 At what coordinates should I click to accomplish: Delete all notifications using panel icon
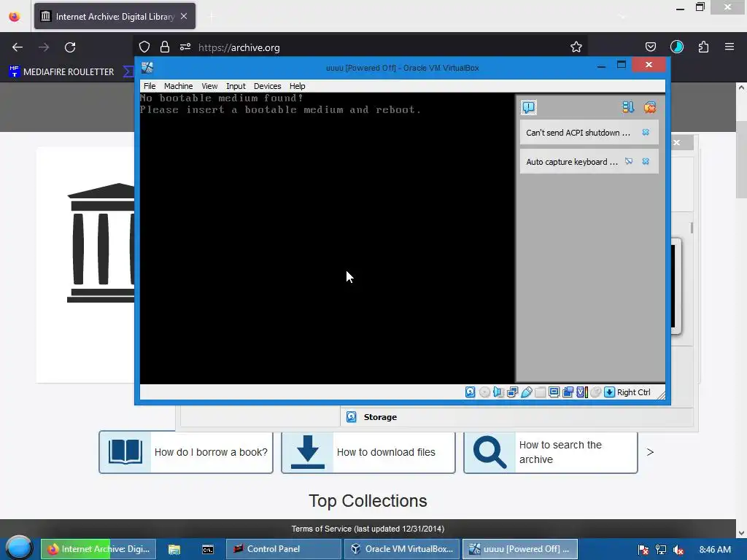pyautogui.click(x=650, y=107)
